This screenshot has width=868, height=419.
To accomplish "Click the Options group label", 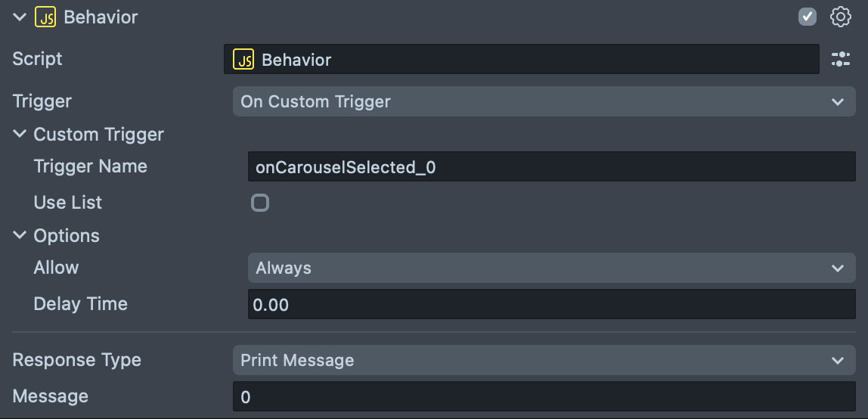I will (x=67, y=236).
